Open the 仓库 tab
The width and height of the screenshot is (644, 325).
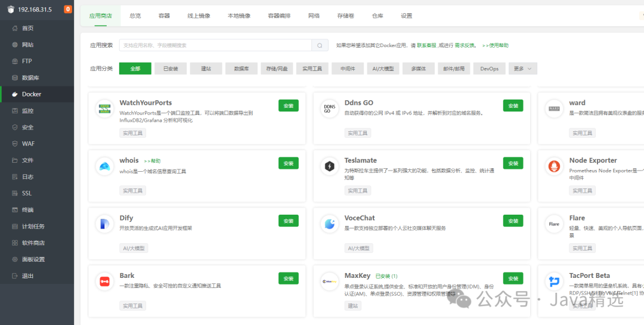[377, 16]
